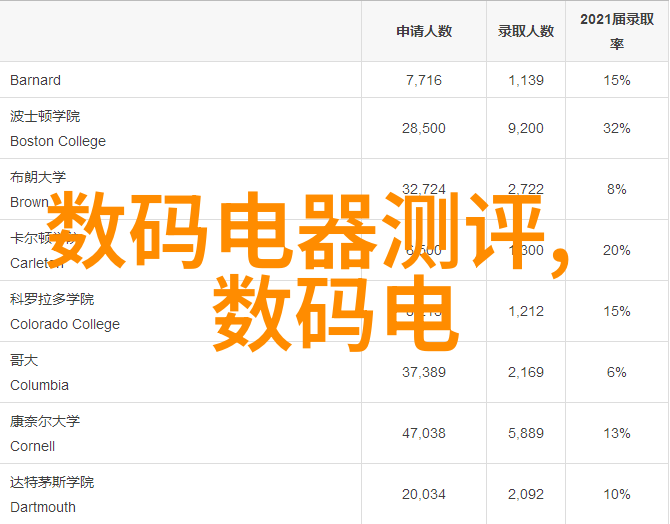Click the 32% admission rate
This screenshot has height=524, width=670.
pyautogui.click(x=617, y=128)
